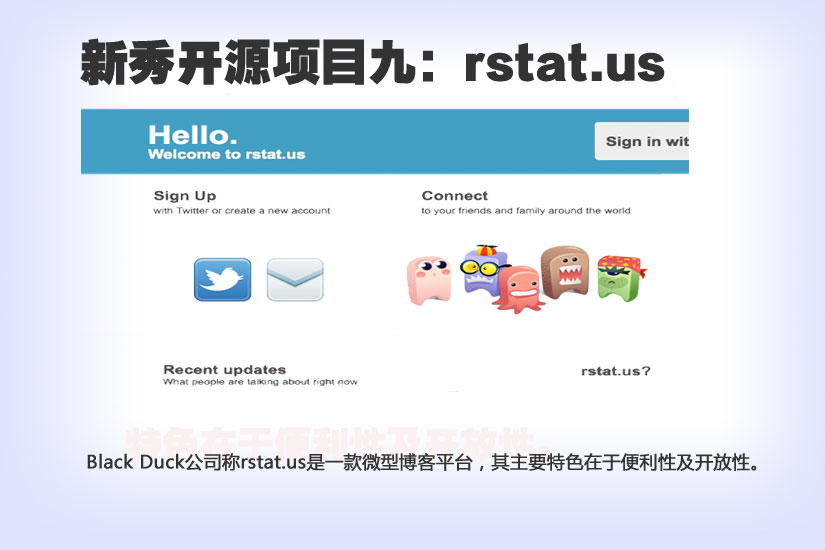Image resolution: width=825 pixels, height=550 pixels.
Task: Click the Twitter bird sign-up icon
Action: point(223,279)
